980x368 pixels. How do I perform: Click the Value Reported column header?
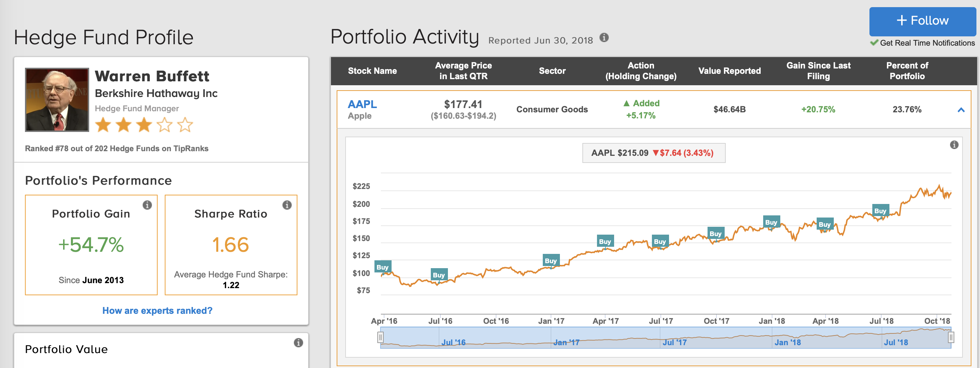click(x=729, y=71)
